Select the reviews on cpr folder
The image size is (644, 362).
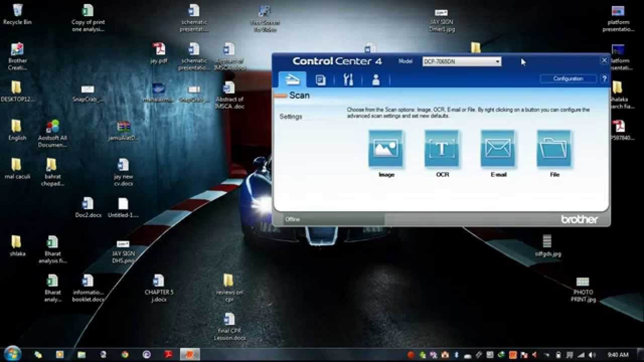tap(229, 288)
